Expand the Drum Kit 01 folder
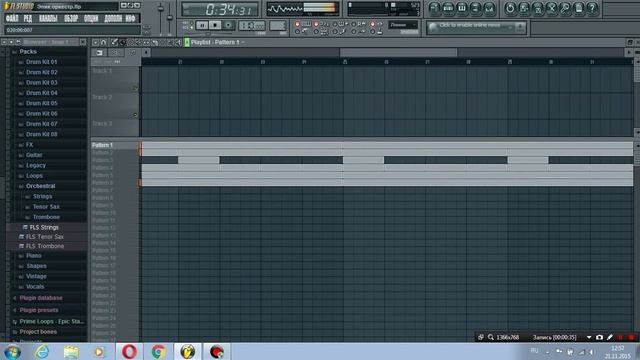Image resolution: width=640 pixels, height=360 pixels. 41,62
